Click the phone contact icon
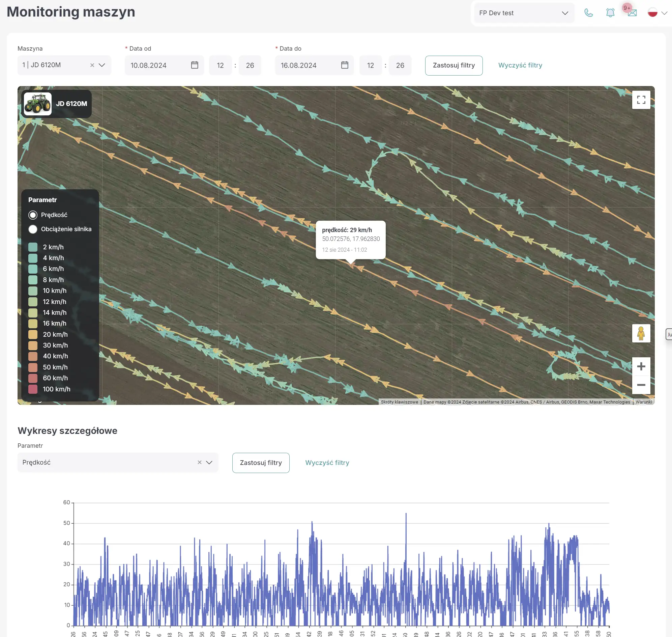The width and height of the screenshot is (672, 637). pyautogui.click(x=588, y=13)
